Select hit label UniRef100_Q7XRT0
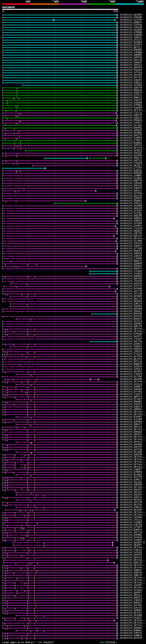Viewport: 146px width, 644px height. (131, 45)
